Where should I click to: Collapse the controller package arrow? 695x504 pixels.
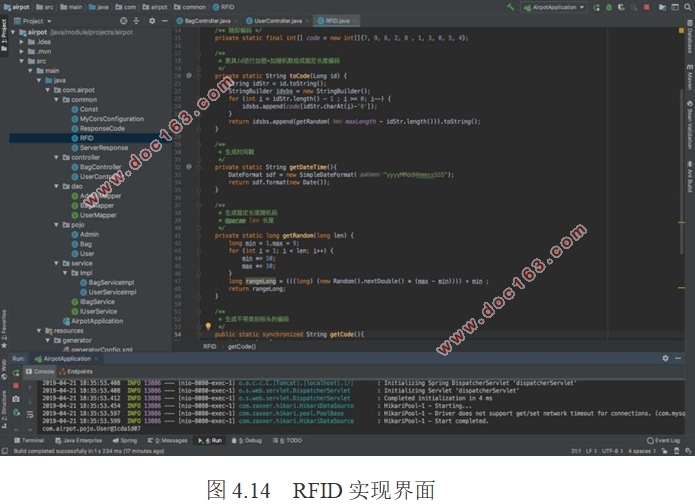pyautogui.click(x=56, y=157)
